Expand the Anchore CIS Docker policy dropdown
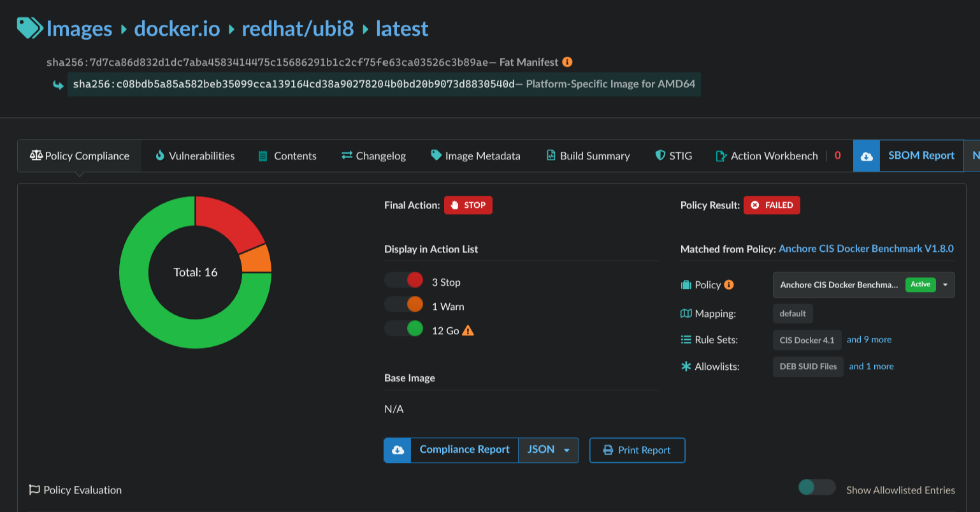Screen dimensions: 980x512 click(945, 285)
